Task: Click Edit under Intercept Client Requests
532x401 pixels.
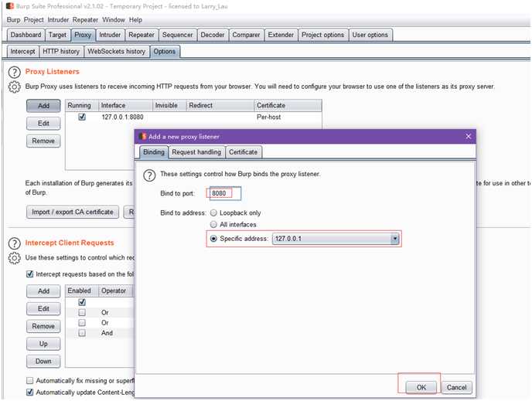Action: [x=43, y=308]
